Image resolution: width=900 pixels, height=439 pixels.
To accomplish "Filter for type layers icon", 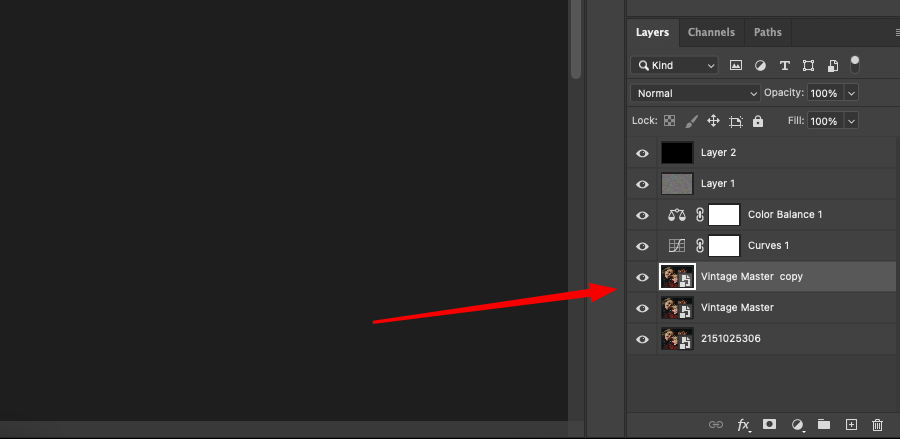I will pos(785,65).
